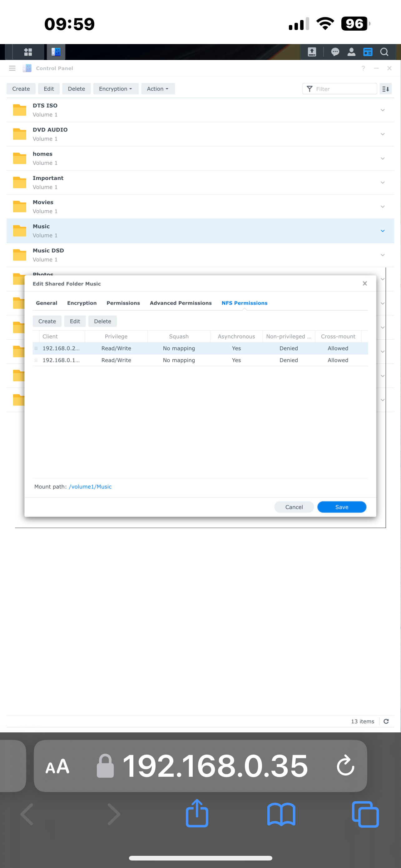
Task: Click the Control Panel help question mark
Action: [363, 68]
